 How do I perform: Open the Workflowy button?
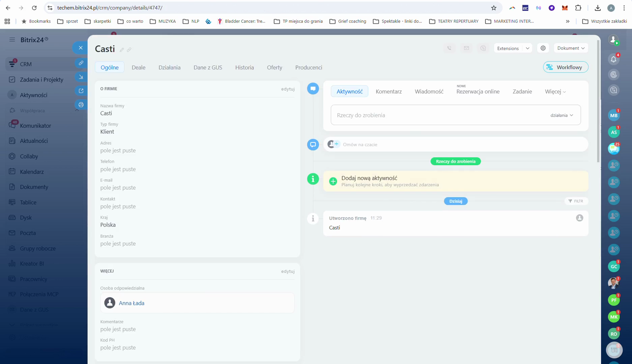point(566,67)
